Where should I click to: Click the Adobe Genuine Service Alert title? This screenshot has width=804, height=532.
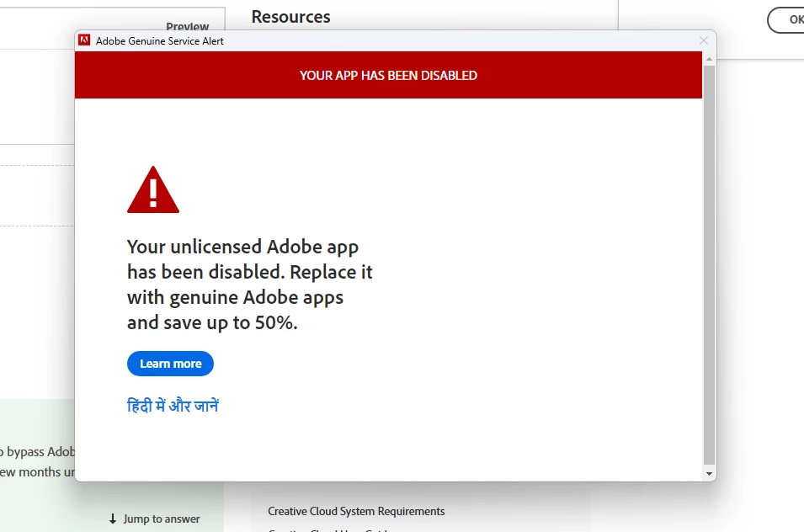pyautogui.click(x=159, y=41)
